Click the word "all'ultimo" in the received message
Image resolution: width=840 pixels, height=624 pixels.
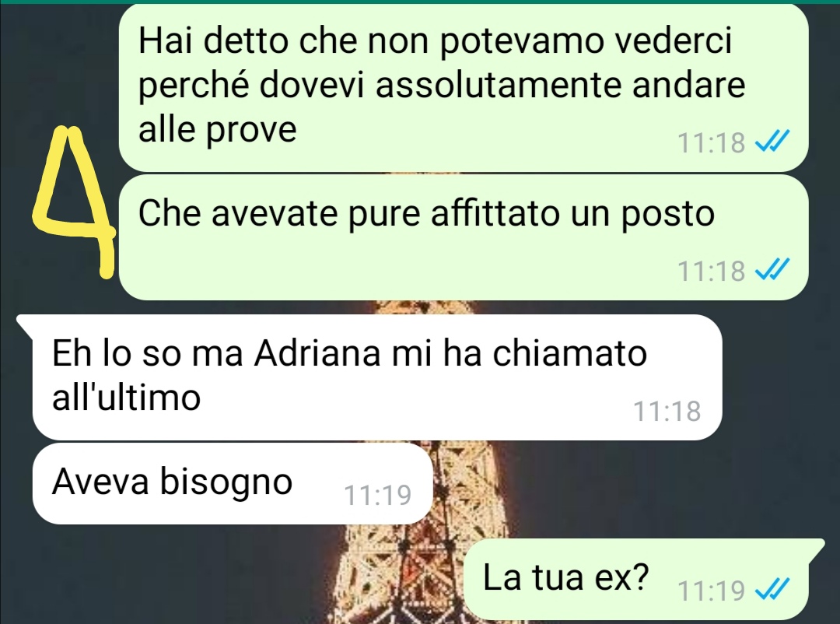[x=127, y=398]
